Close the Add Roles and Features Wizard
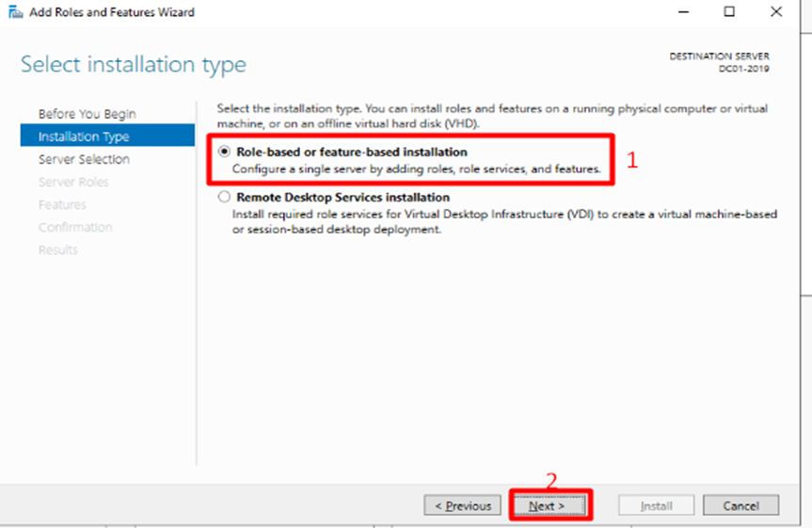This screenshot has width=812, height=528. (775, 12)
